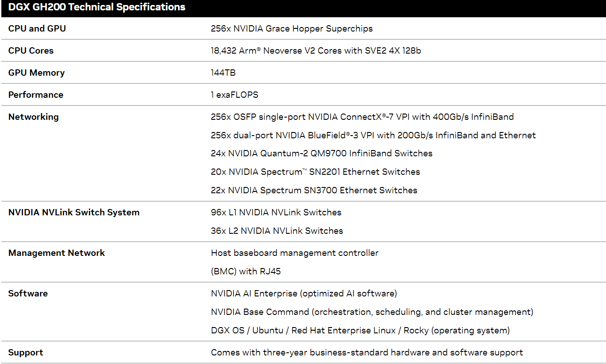Screen dimensions: 606x364
Task: Click the NVIDIA NVLink Switch System label
Action: [x=74, y=212]
